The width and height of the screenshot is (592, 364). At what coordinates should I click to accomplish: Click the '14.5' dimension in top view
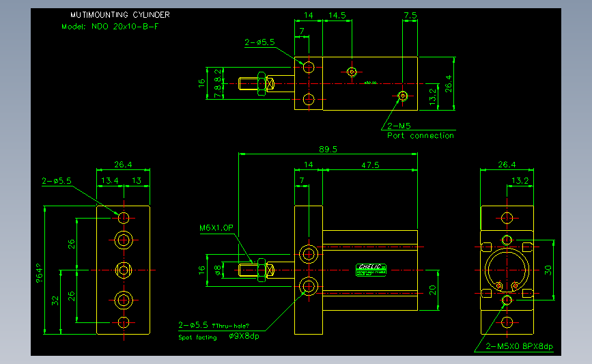coord(337,16)
